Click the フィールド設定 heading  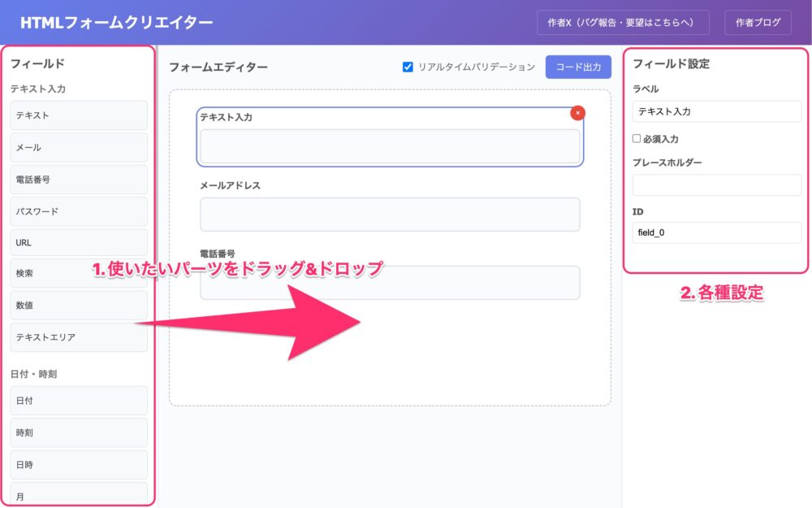(672, 63)
